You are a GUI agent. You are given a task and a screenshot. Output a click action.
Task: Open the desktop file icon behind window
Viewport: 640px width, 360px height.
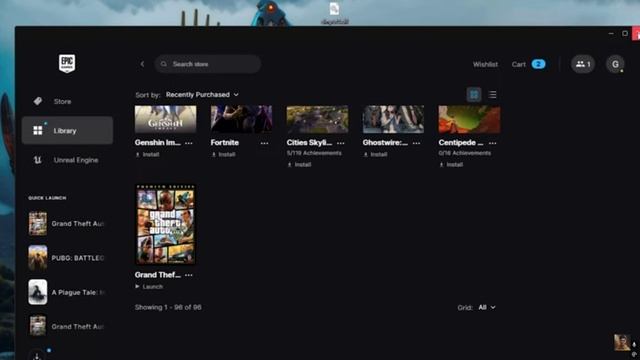click(x=334, y=13)
